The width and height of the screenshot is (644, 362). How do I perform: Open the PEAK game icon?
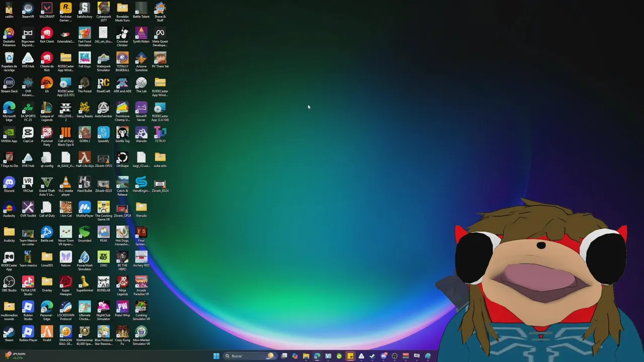pos(103,234)
